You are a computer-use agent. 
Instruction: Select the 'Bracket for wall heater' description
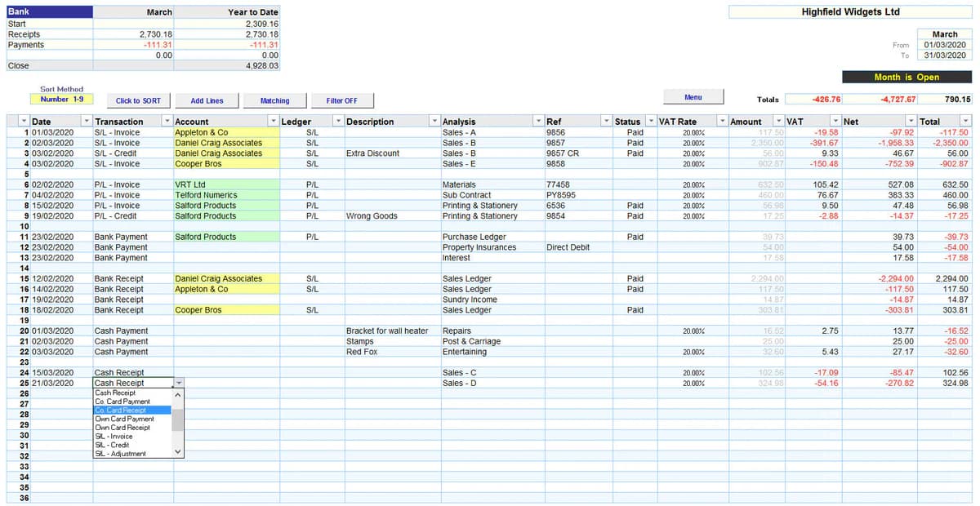click(x=392, y=331)
